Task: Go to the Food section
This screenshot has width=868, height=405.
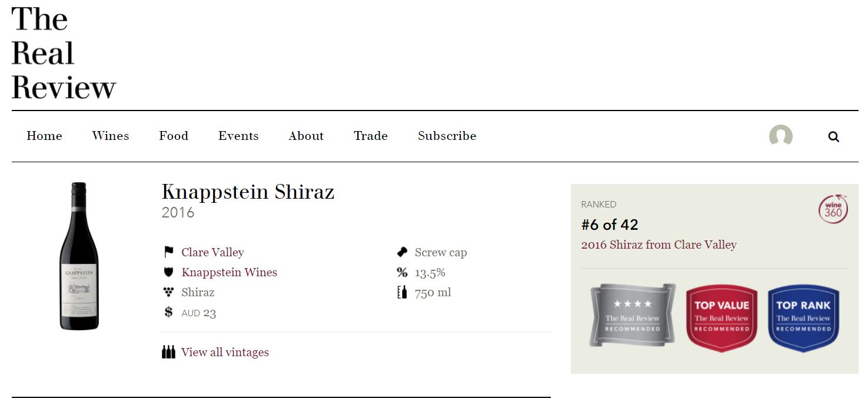Action: point(174,136)
